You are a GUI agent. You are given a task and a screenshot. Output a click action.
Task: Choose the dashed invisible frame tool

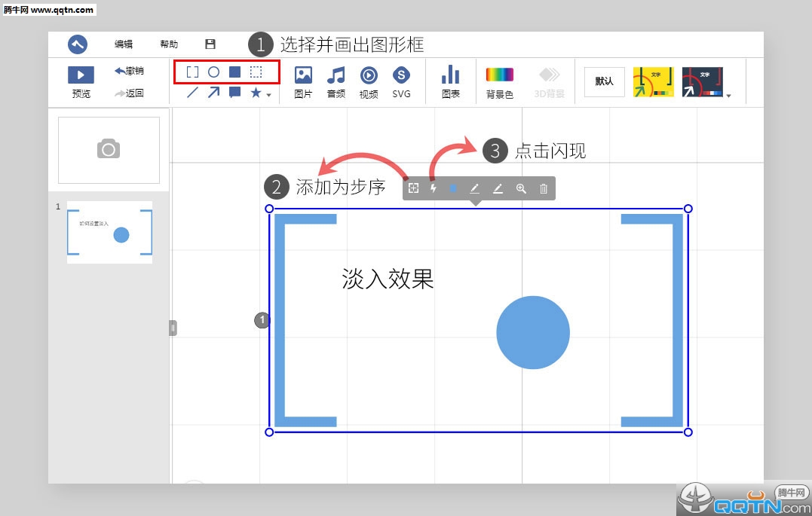[x=256, y=72]
